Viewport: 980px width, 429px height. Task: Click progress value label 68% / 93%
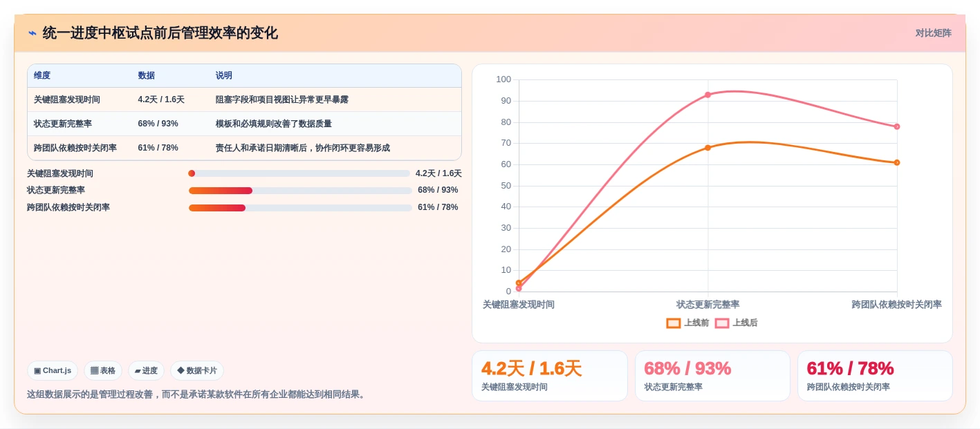click(x=438, y=190)
